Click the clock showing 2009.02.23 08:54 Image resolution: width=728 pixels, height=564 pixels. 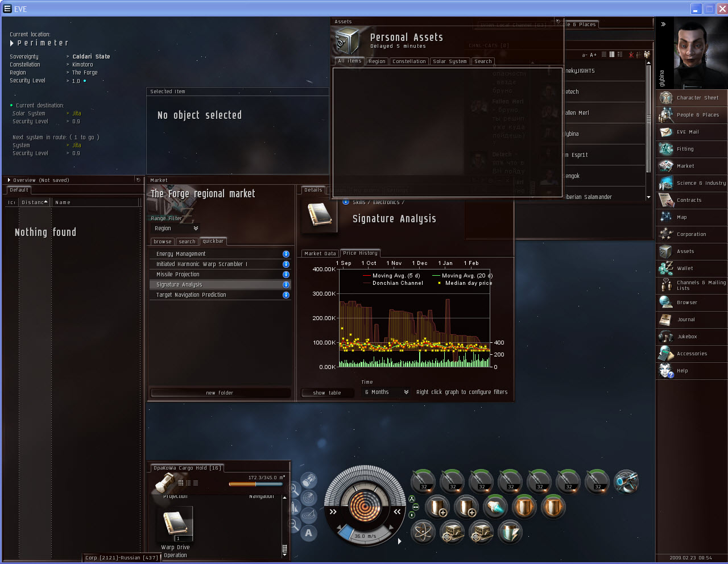(x=690, y=558)
